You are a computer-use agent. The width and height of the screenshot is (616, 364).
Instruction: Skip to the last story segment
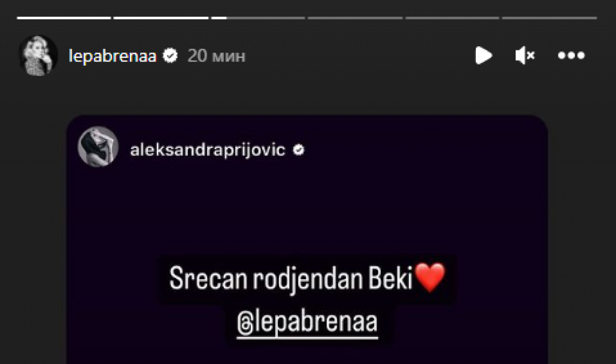pyautogui.click(x=549, y=17)
